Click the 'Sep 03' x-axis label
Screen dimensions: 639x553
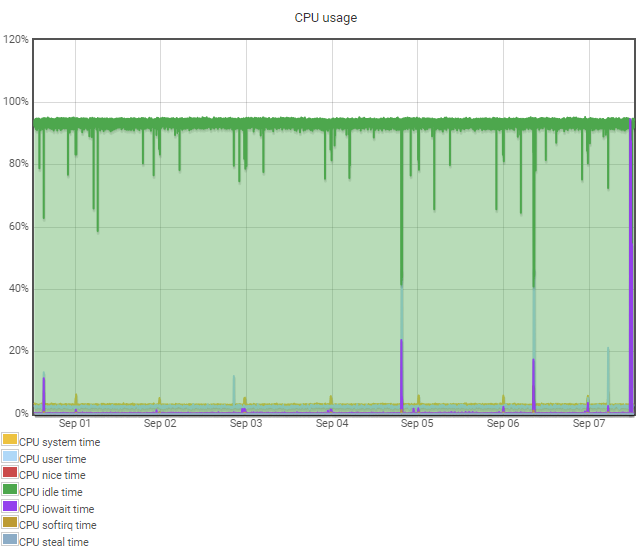tap(246, 423)
